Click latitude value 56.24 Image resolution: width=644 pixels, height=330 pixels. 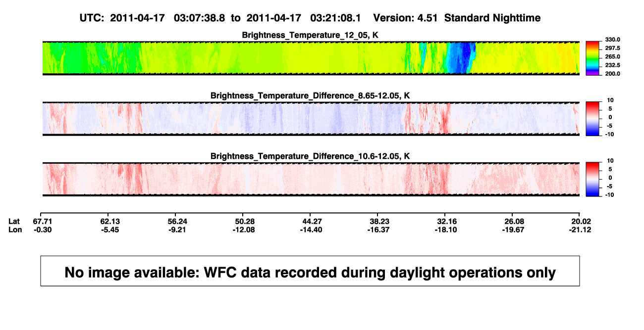point(177,222)
